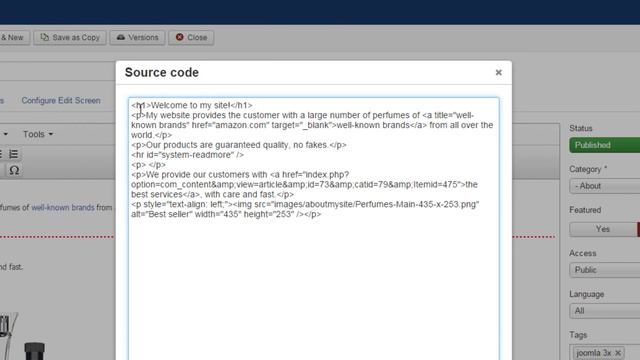
Task: Click the red read-more dotted line
Action: point(57,236)
